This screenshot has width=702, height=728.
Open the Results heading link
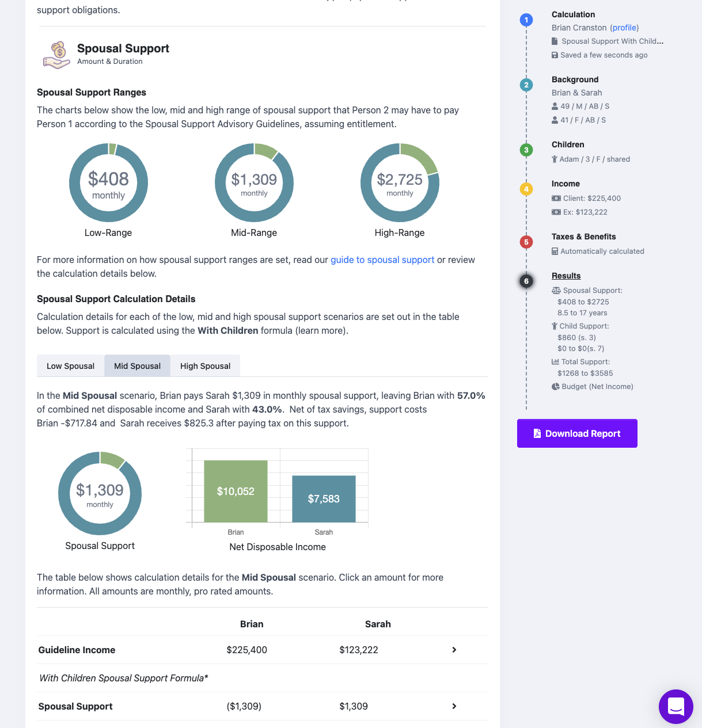point(566,276)
